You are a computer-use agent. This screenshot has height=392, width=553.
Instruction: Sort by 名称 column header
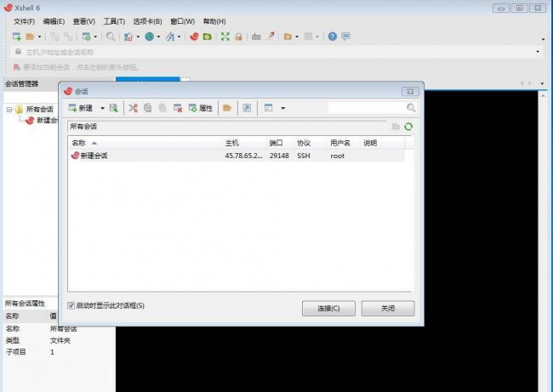click(x=145, y=143)
